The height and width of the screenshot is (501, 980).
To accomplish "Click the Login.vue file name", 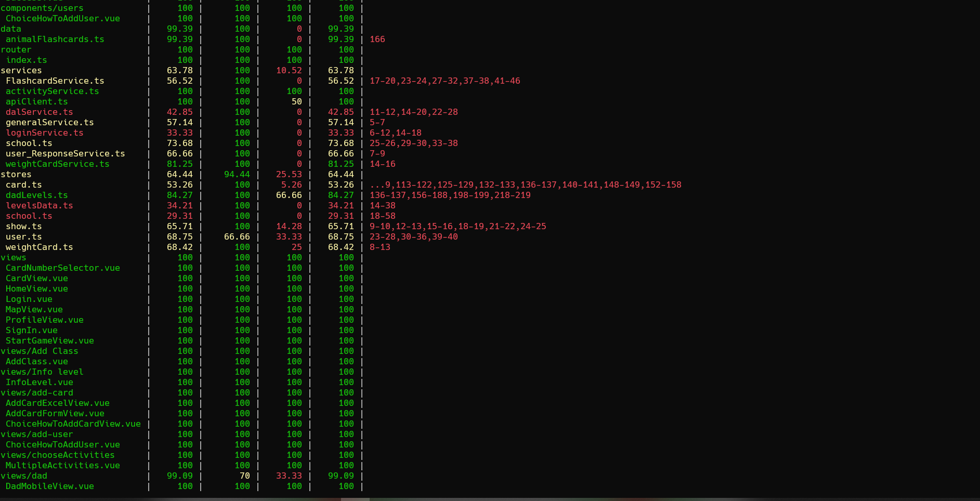I will click(29, 299).
